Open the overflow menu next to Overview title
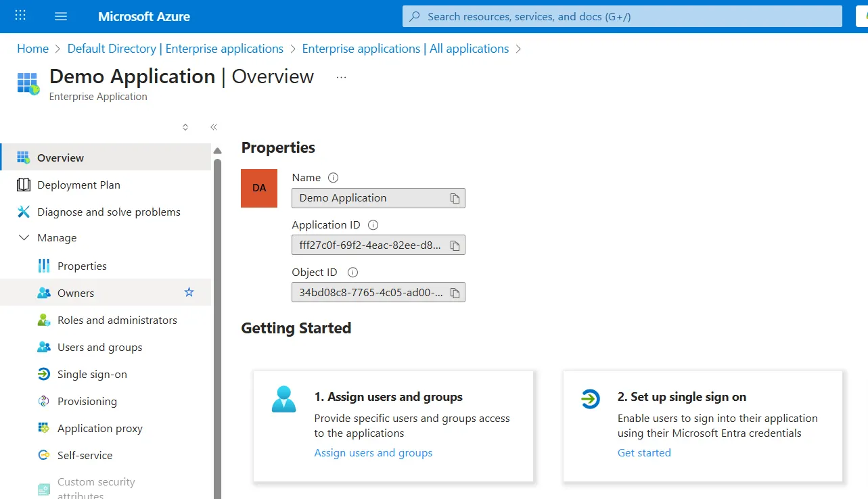 coord(341,76)
